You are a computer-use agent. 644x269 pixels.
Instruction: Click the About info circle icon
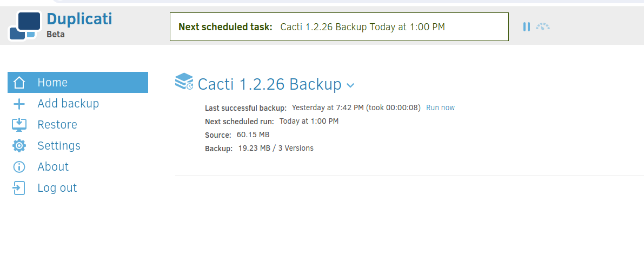click(19, 167)
